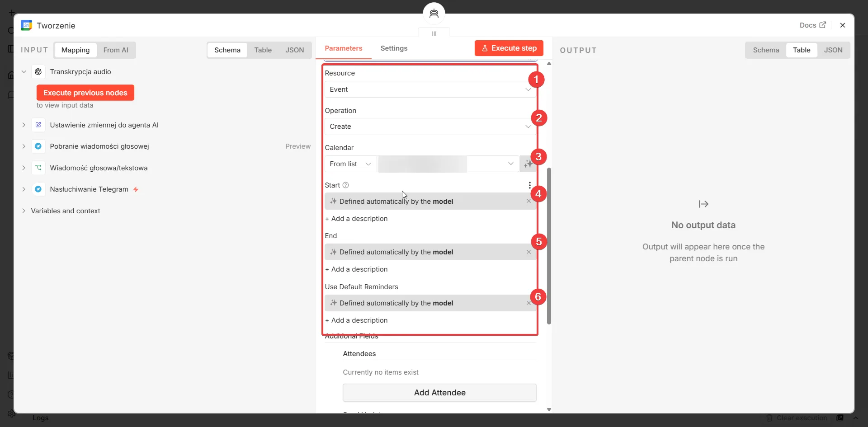The height and width of the screenshot is (427, 868).
Task: Click the lightning trigger icon next to Nasłuchiwanie Telegram
Action: point(136,189)
